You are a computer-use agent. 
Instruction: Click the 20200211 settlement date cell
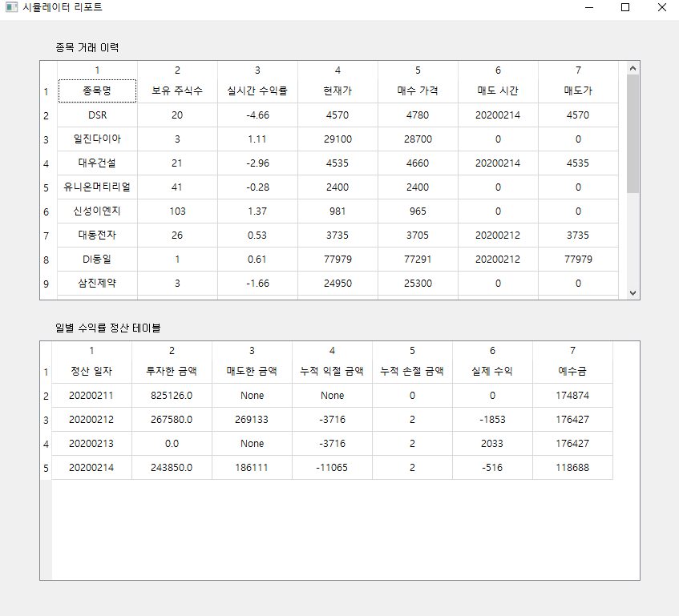(92, 396)
